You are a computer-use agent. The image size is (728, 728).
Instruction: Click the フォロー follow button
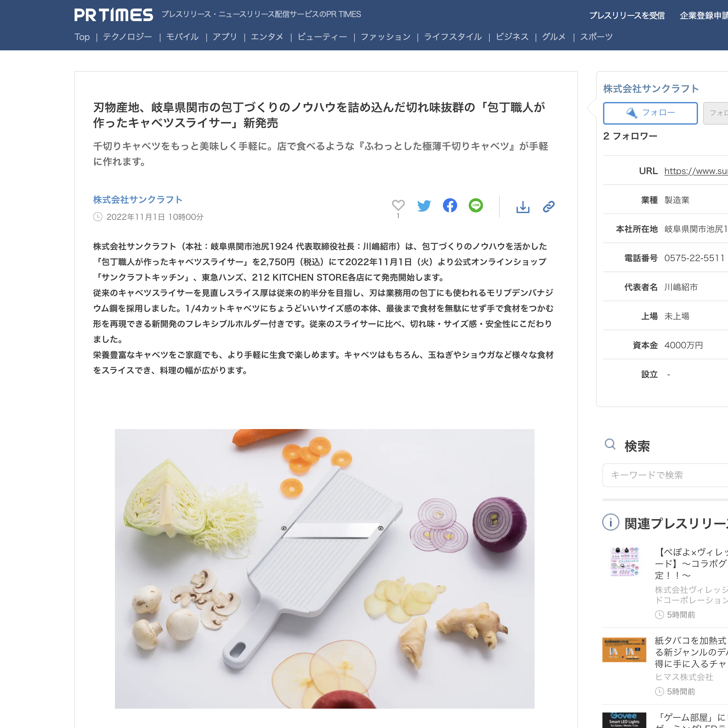(x=651, y=113)
